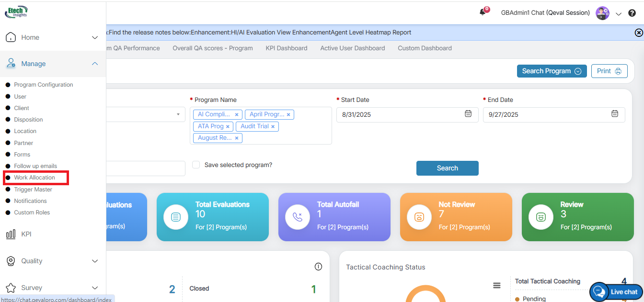Open the Start Date calendar icon

click(468, 114)
